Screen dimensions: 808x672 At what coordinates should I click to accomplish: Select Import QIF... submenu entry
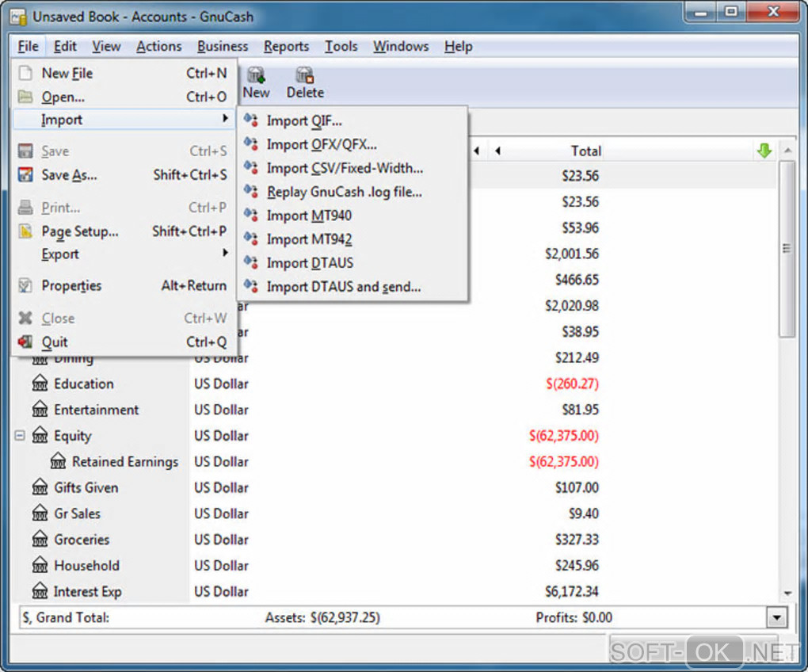(x=353, y=120)
